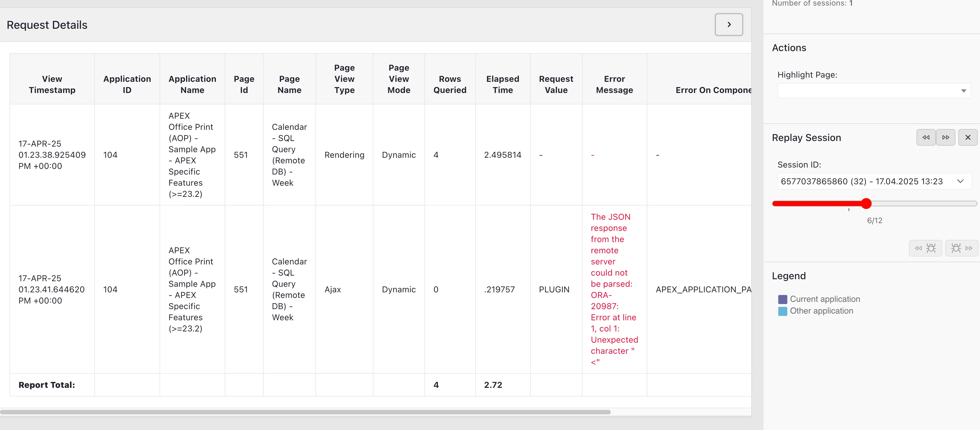The image size is (980, 430).
Task: Fast-forward the replay session playback
Action: point(946,137)
